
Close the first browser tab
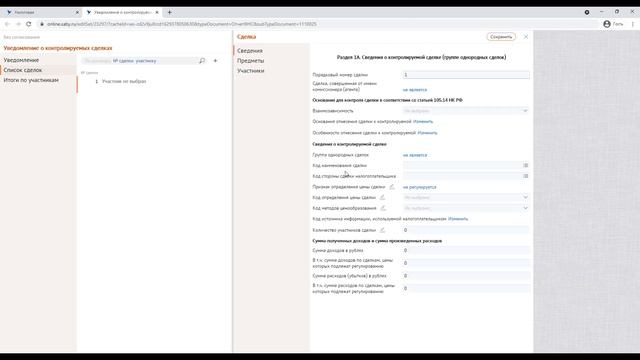77,12
